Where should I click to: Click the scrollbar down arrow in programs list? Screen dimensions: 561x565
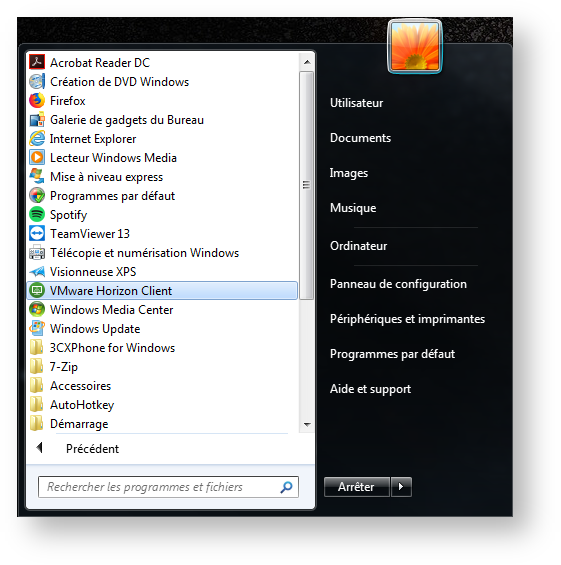(x=307, y=424)
